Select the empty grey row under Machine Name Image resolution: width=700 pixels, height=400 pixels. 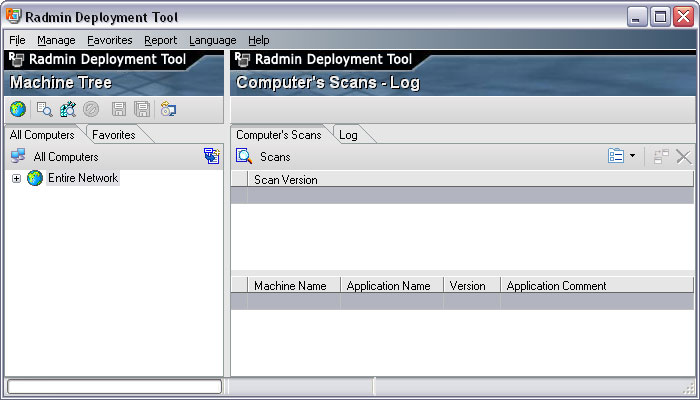point(462,301)
